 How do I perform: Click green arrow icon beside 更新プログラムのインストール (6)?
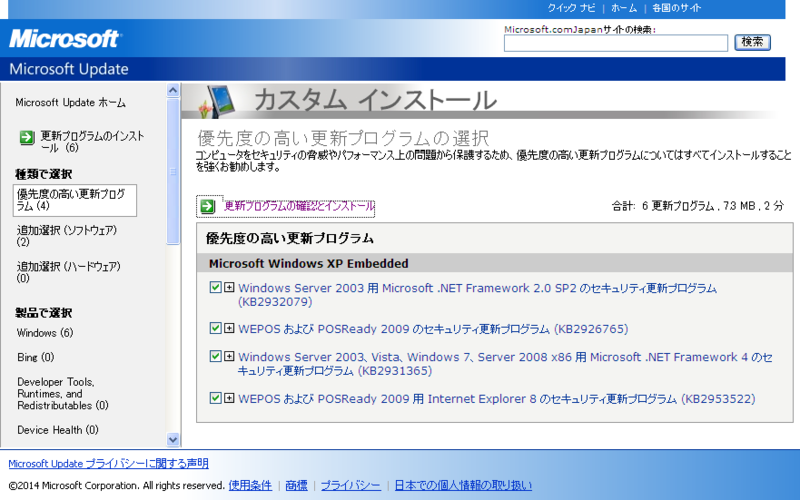coord(27,137)
